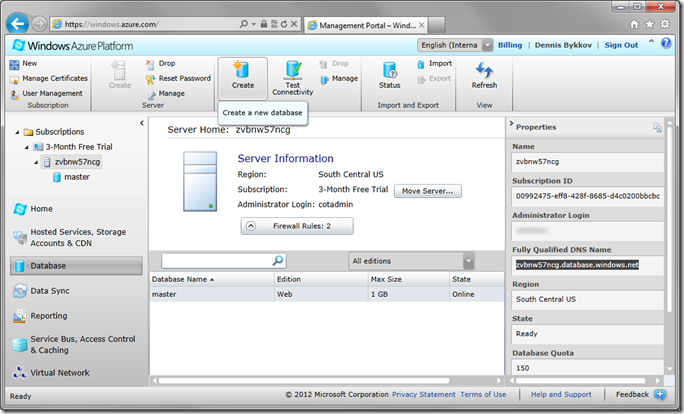Open Home in the navigation pane
Viewport: 684px width, 414px height.
[34, 209]
